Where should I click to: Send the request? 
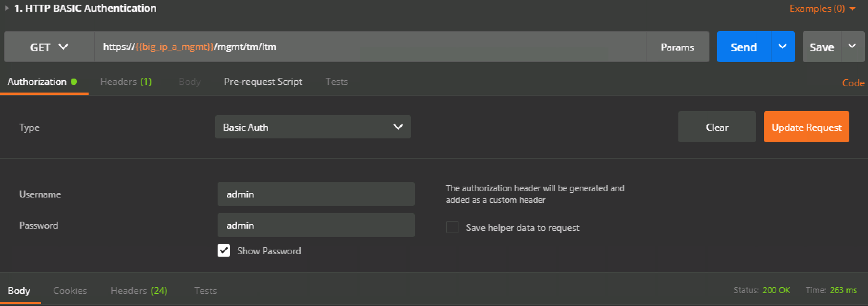point(744,47)
